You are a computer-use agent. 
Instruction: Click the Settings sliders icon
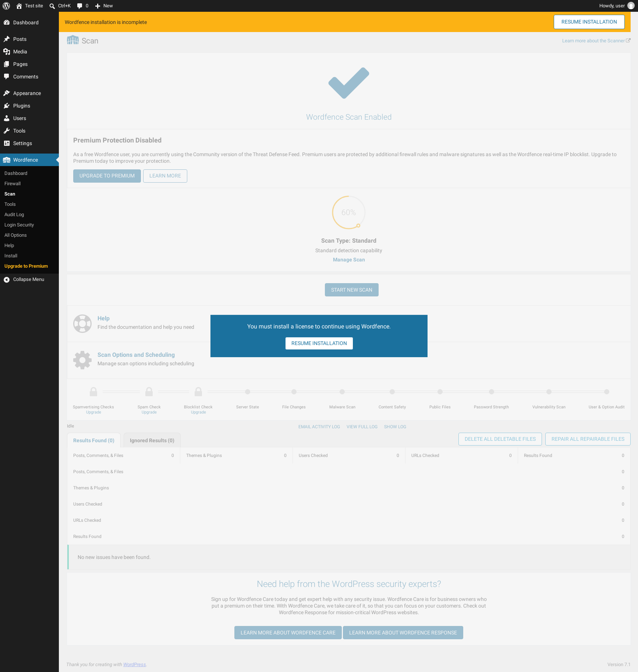7,143
